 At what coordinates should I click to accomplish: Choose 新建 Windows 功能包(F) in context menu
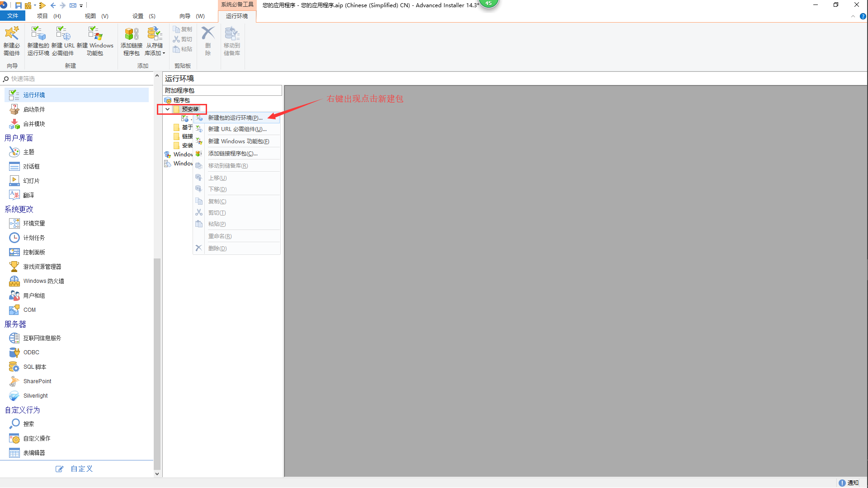pyautogui.click(x=239, y=141)
